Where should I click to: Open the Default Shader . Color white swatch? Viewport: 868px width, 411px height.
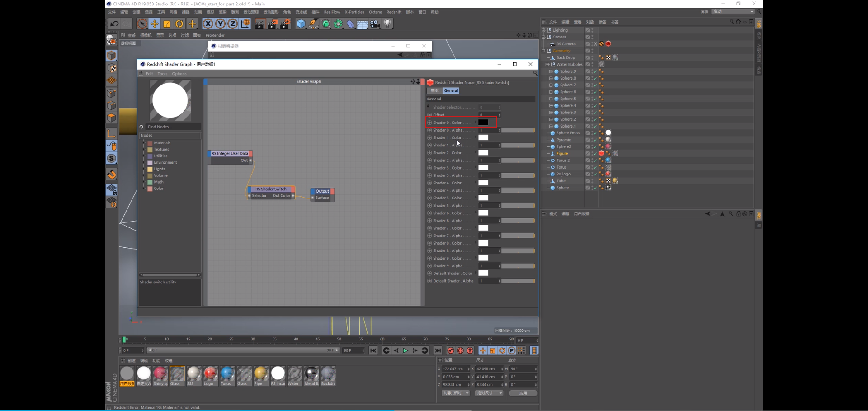click(x=483, y=273)
